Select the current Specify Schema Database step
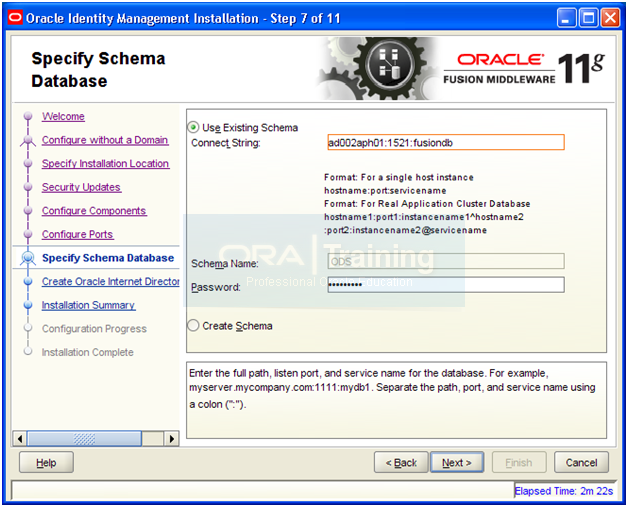 pyautogui.click(x=108, y=258)
